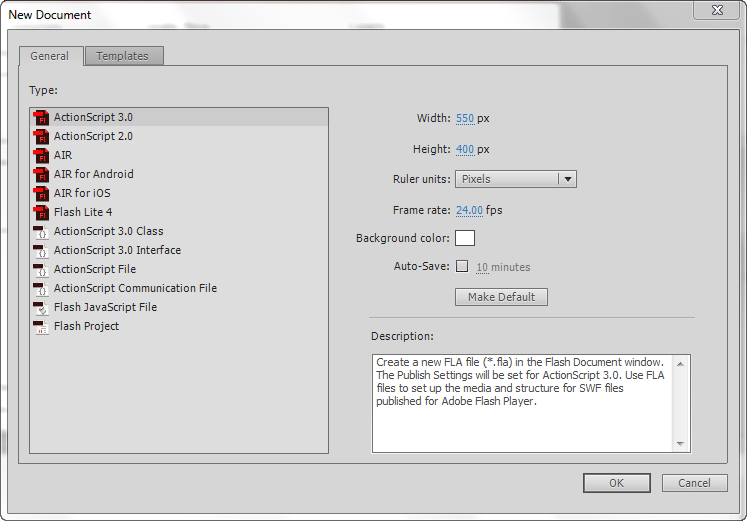Click the Auto-Save 10 minutes value
The image size is (747, 521).
pyautogui.click(x=482, y=267)
